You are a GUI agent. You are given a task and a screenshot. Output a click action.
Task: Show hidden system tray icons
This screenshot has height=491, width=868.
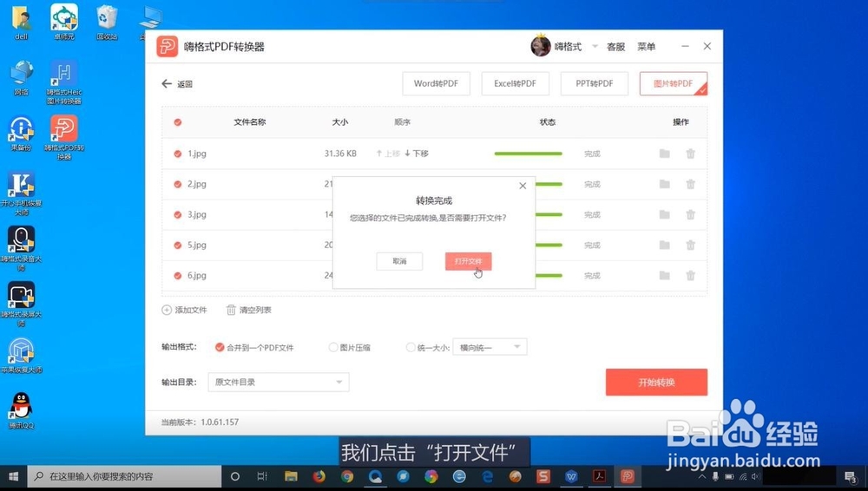click(x=702, y=476)
